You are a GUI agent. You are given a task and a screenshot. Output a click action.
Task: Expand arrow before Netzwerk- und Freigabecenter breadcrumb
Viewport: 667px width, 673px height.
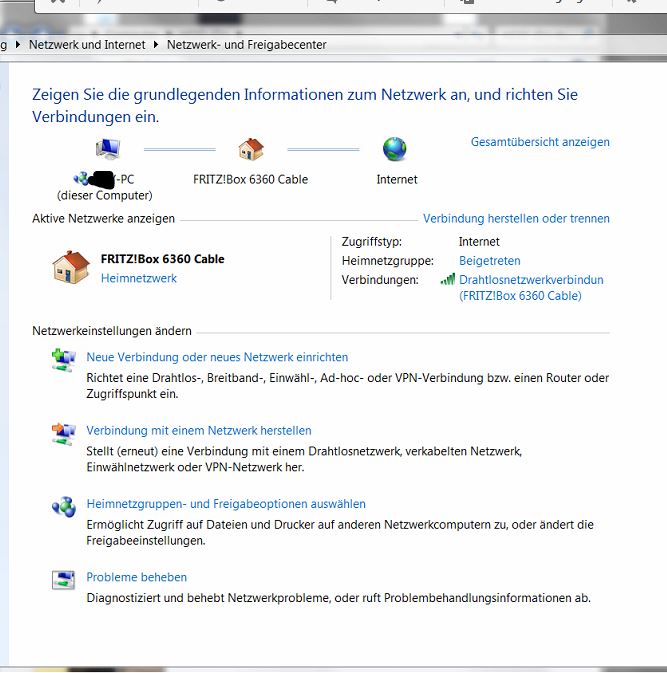(156, 44)
